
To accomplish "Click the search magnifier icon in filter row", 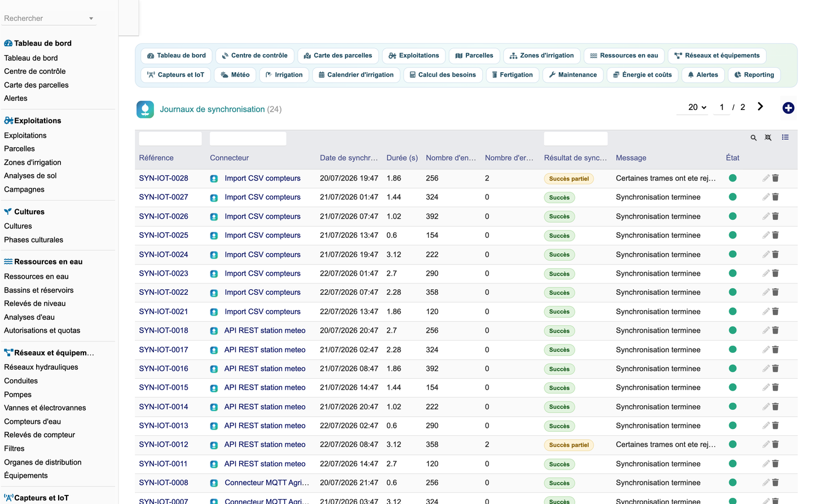I will coord(754,138).
